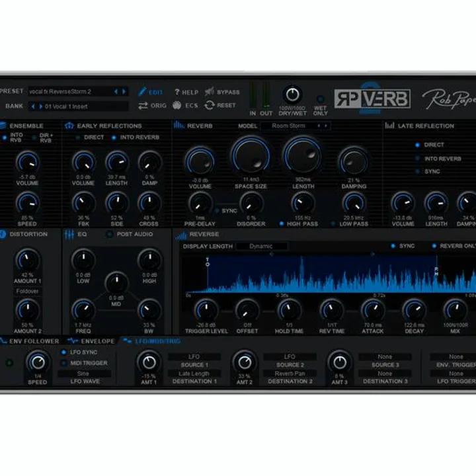Switch to Envelope tab
476x476 pixels.
(x=91, y=341)
